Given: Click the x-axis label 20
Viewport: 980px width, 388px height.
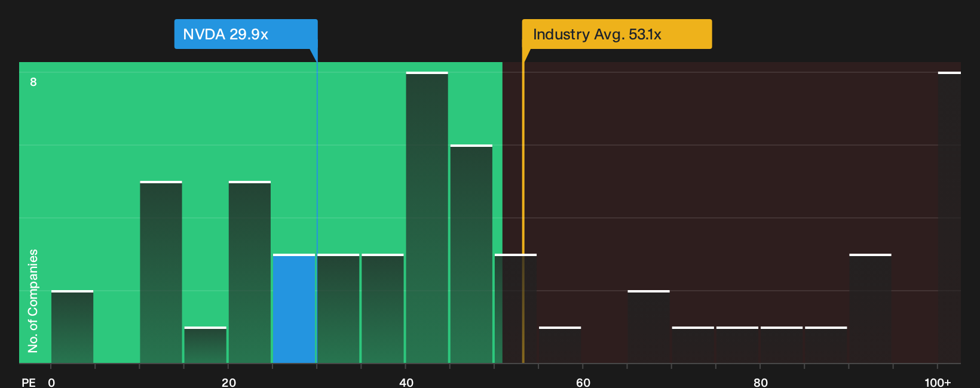Looking at the screenshot, I should 229,382.
